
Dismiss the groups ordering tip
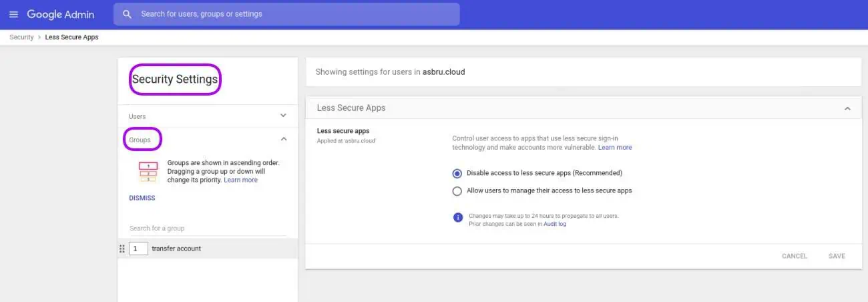142,198
